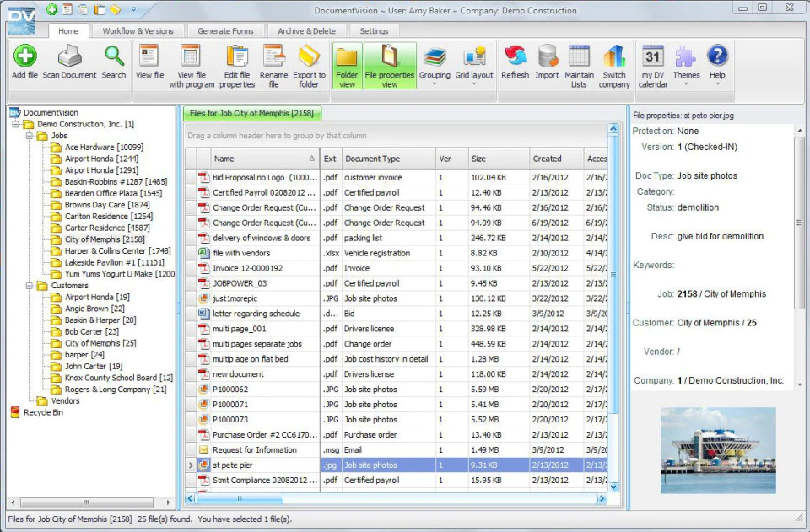
Task: Sort by the Ext column header
Action: [x=331, y=159]
